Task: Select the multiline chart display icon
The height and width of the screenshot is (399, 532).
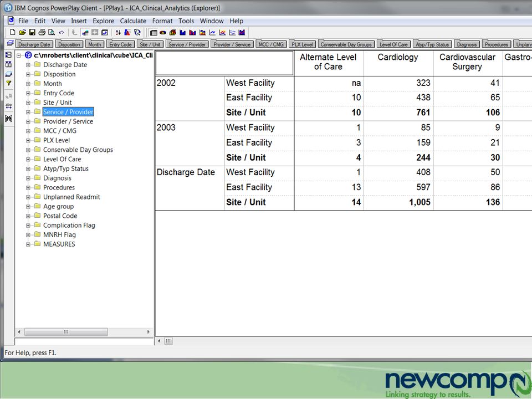Action: coord(222,33)
